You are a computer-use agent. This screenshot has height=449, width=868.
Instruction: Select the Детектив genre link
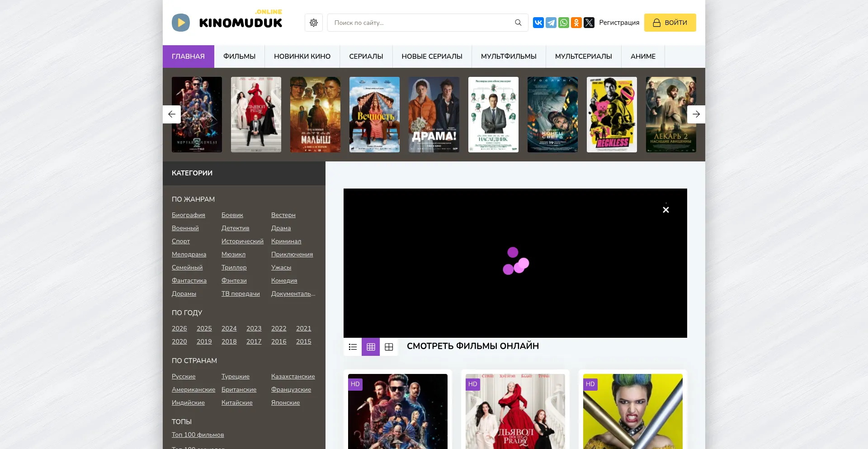pos(236,228)
